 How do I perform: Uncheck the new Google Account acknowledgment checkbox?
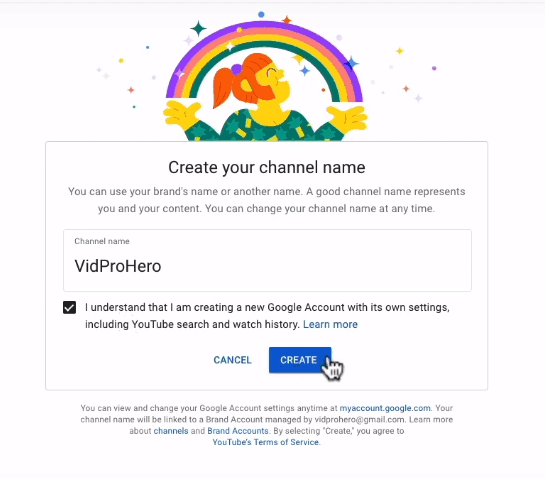tap(70, 307)
